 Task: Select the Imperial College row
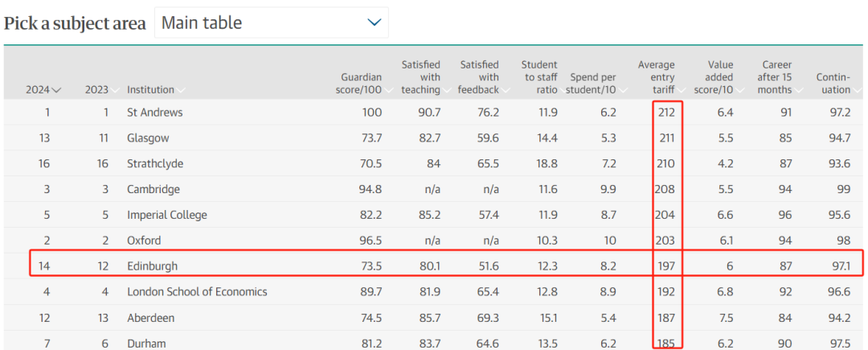tap(433, 215)
